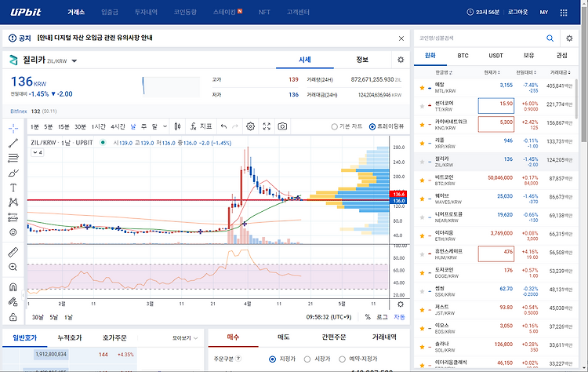This screenshot has height=372, width=588.
Task: Open chart settings gear in toolbar
Action: pyautogui.click(x=251, y=126)
